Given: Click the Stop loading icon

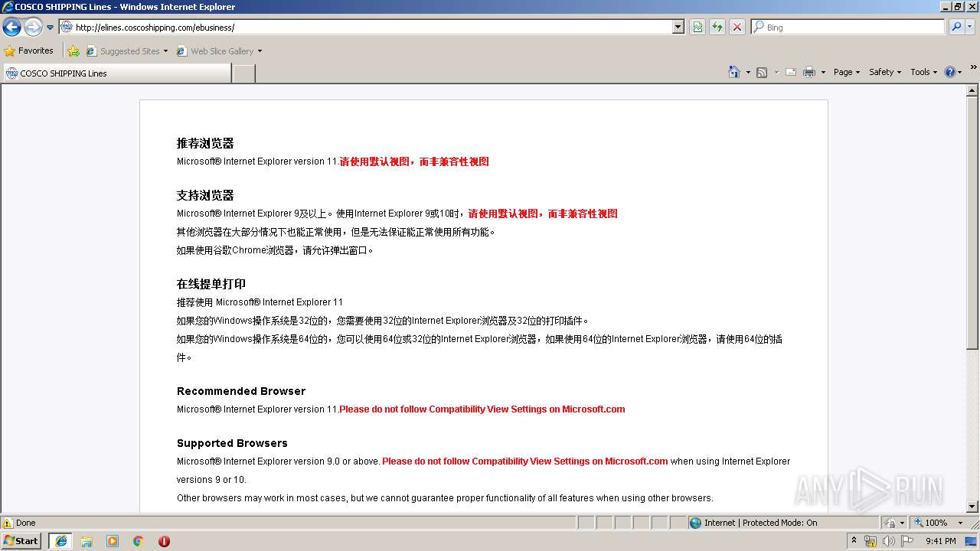Looking at the screenshot, I should coord(737,28).
